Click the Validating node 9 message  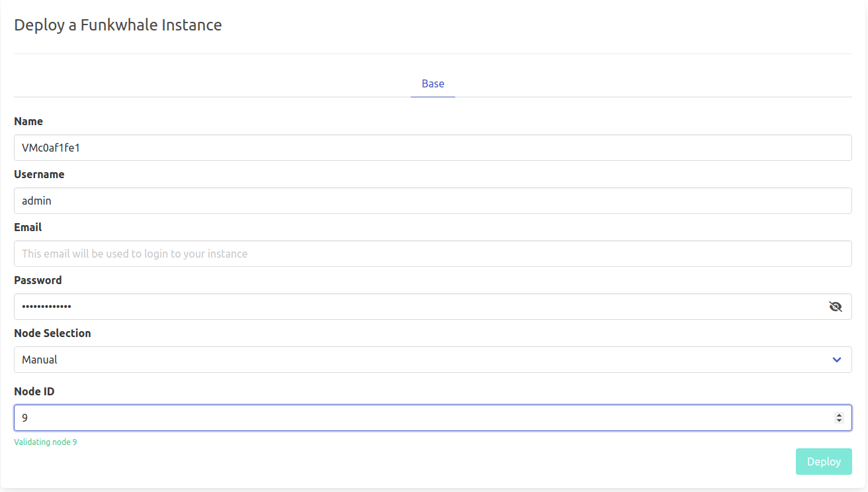(45, 442)
